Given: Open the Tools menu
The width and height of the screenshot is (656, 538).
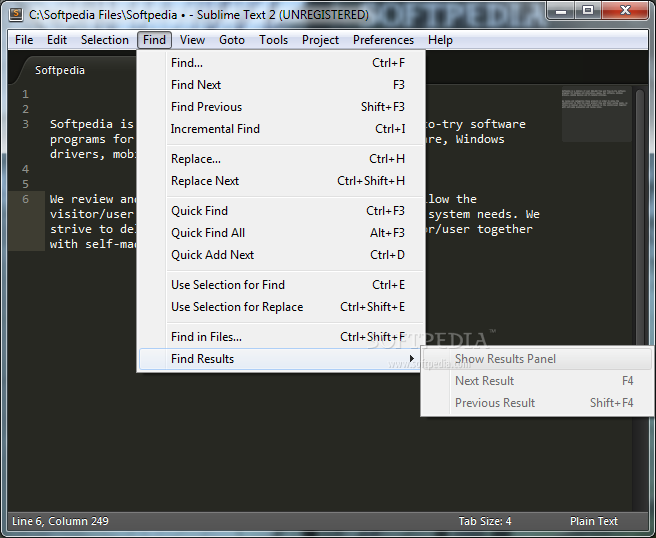Looking at the screenshot, I should [273, 40].
